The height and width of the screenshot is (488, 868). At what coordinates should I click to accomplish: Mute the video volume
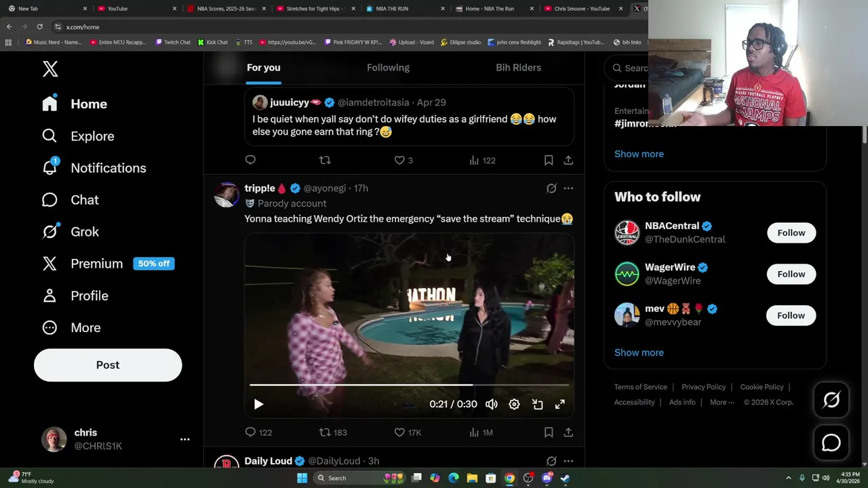tap(492, 404)
